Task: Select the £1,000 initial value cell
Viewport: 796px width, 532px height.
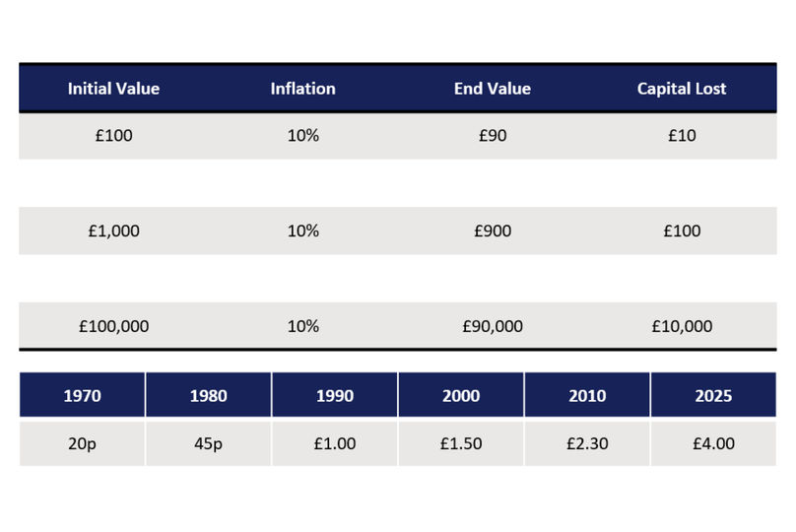Action: pos(113,232)
